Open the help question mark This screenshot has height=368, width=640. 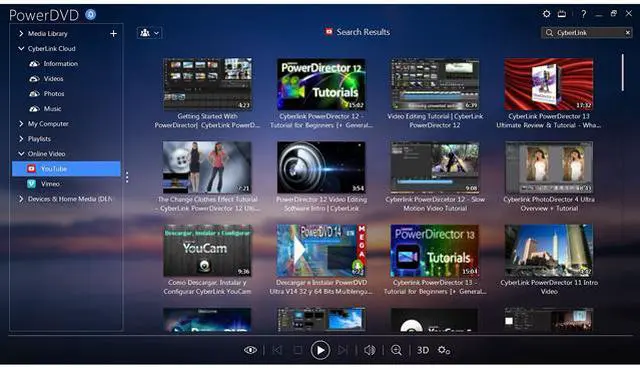click(584, 14)
